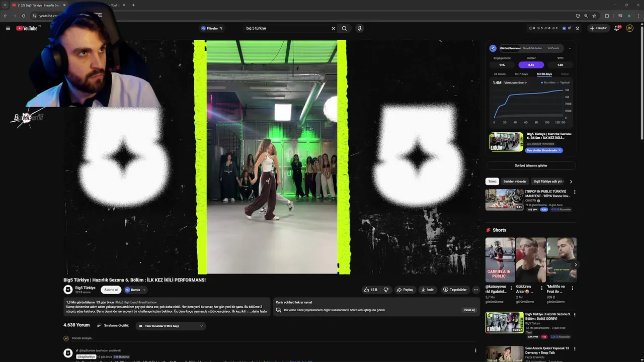Image resolution: width=644 pixels, height=362 pixels.
Task: Click the VPH 1.3K value
Action: 560,65
